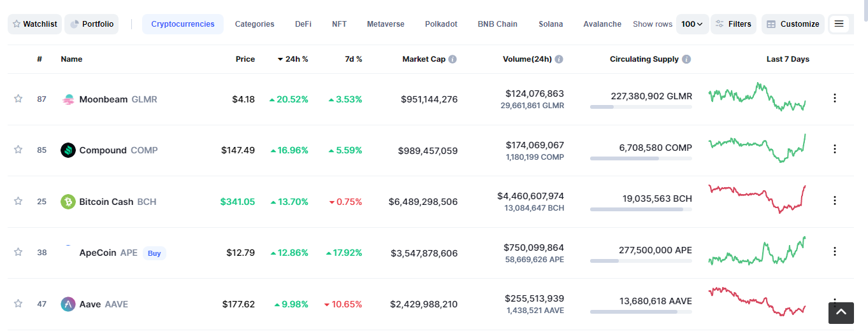The width and height of the screenshot is (868, 336).
Task: Jump to top with the arrow button
Action: click(841, 312)
